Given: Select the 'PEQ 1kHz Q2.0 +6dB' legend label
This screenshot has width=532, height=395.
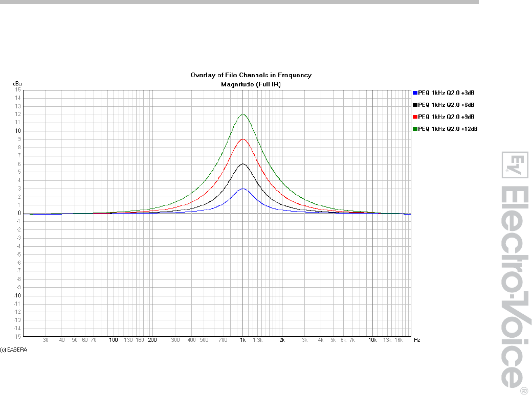Looking at the screenshot, I should [447, 105].
